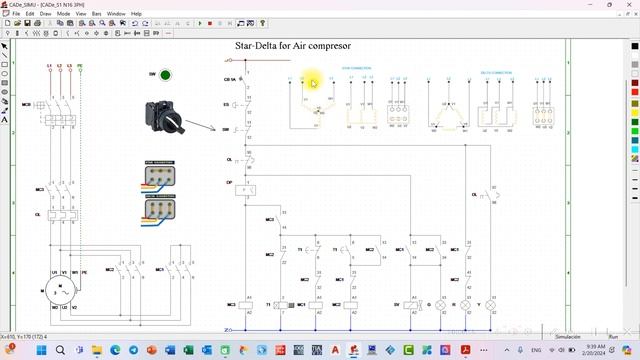This screenshot has width=640, height=360.
Task: Open Microsoft Edge from the taskbar
Action: click(x=115, y=350)
